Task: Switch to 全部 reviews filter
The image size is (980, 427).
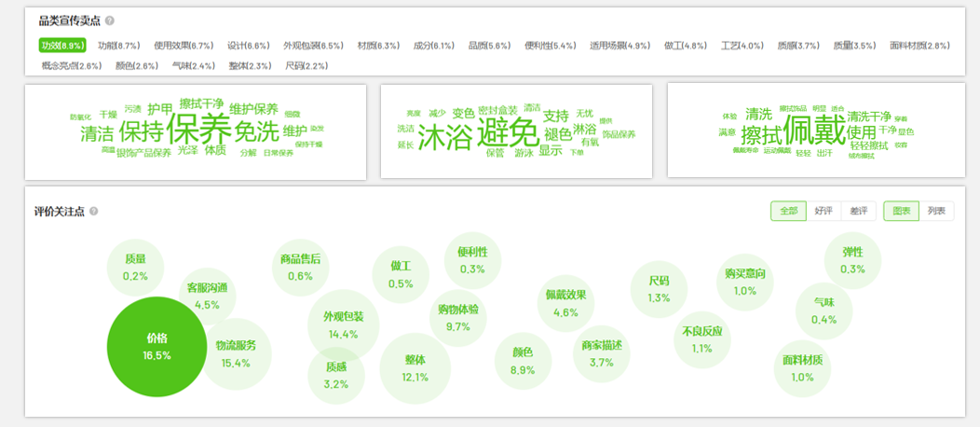Action: pyautogui.click(x=787, y=212)
